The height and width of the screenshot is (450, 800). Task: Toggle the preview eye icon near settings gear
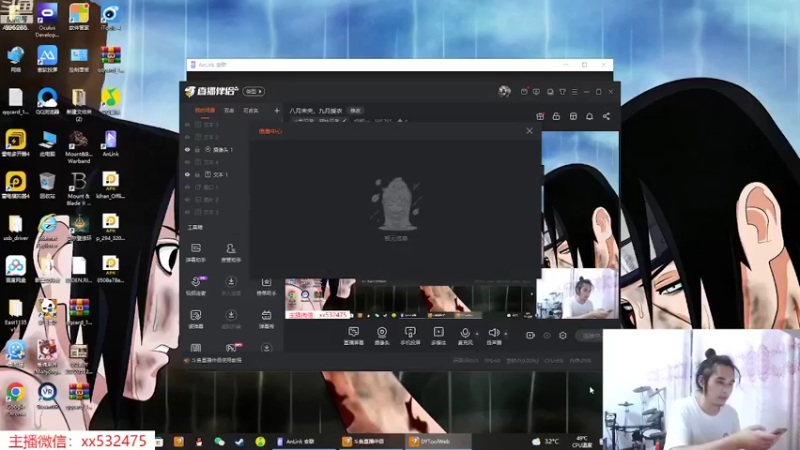[x=547, y=335]
